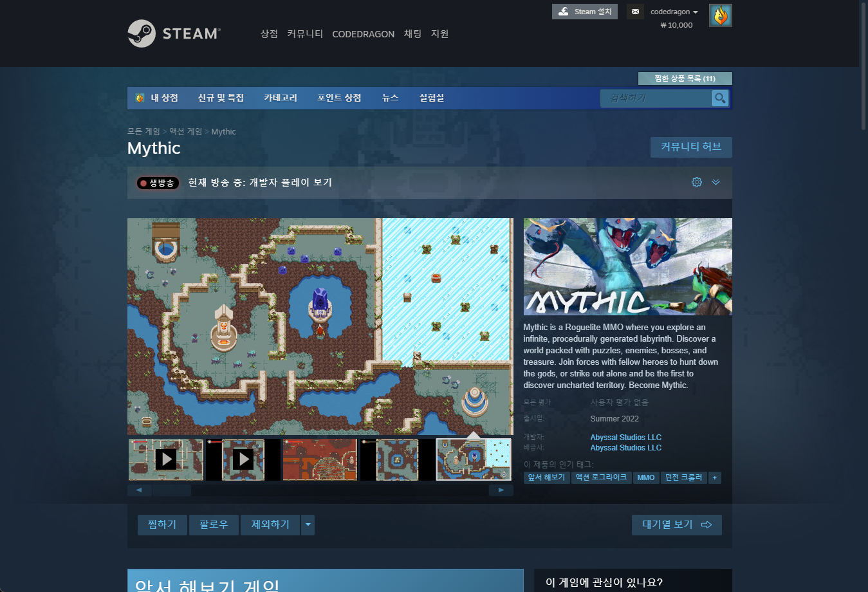Open the '뉴스' tab

pos(390,98)
